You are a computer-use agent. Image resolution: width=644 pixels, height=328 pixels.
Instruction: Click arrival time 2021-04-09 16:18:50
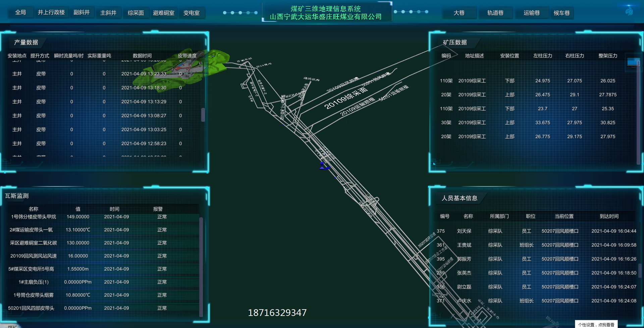(x=614, y=273)
